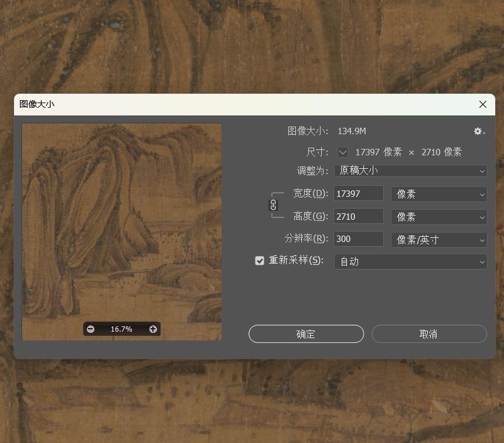Click the 调整为 label
Viewport: 504px width, 443px height.
click(x=312, y=171)
